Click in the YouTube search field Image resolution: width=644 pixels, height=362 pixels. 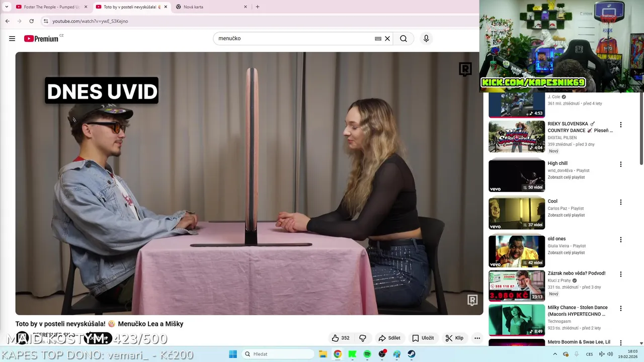(294, 39)
